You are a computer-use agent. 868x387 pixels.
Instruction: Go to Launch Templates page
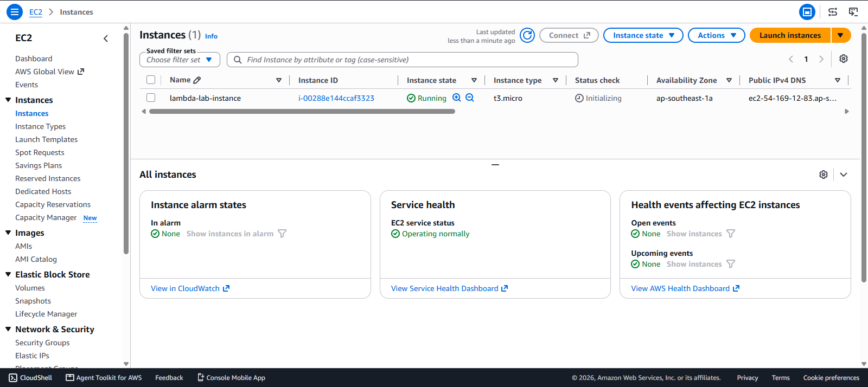tap(46, 139)
